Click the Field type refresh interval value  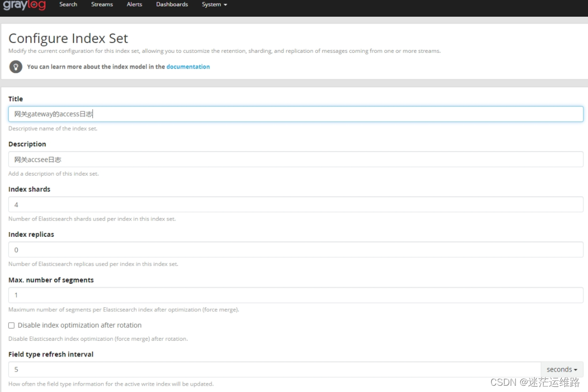pos(275,370)
